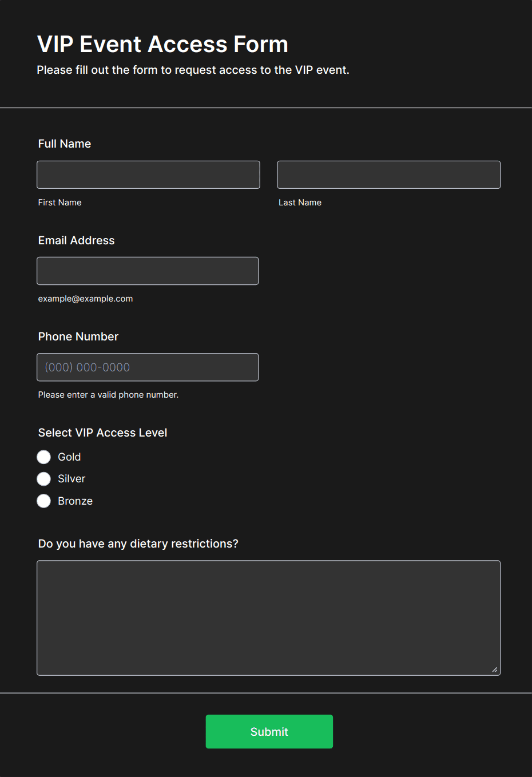Click the VIP Event Access Form title
532x777 pixels.
tap(162, 43)
